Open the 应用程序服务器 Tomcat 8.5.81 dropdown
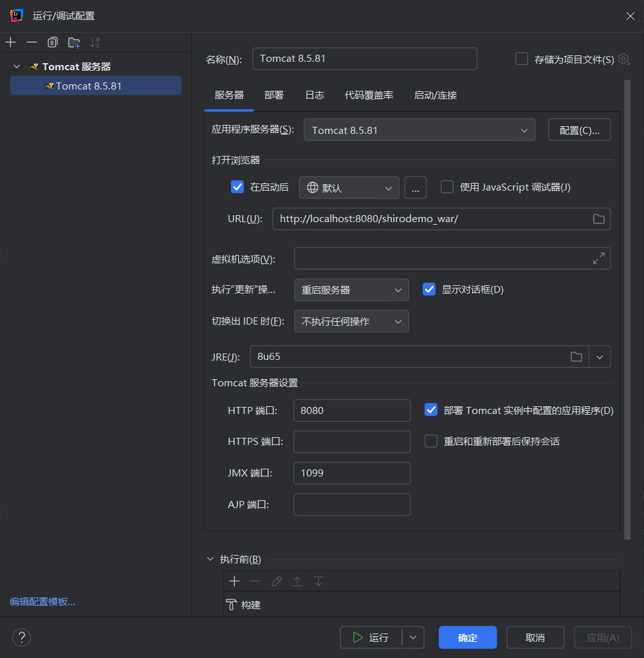 pyautogui.click(x=419, y=130)
